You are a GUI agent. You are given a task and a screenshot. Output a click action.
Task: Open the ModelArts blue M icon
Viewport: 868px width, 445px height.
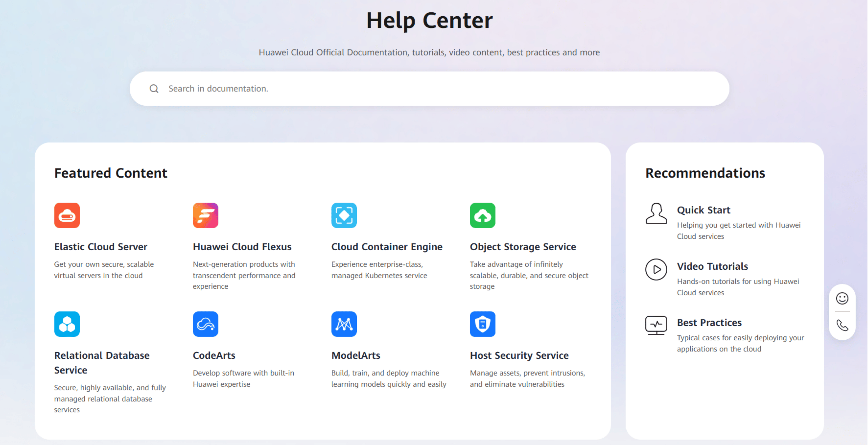point(344,324)
